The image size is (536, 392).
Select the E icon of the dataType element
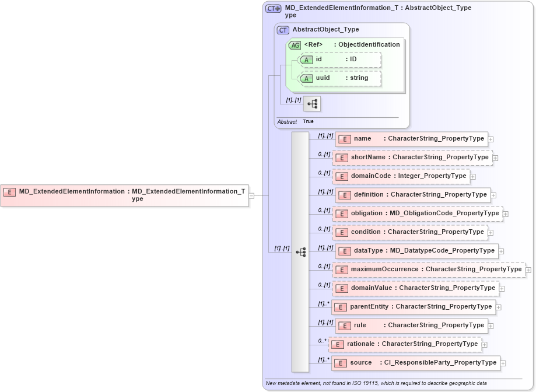(344, 251)
